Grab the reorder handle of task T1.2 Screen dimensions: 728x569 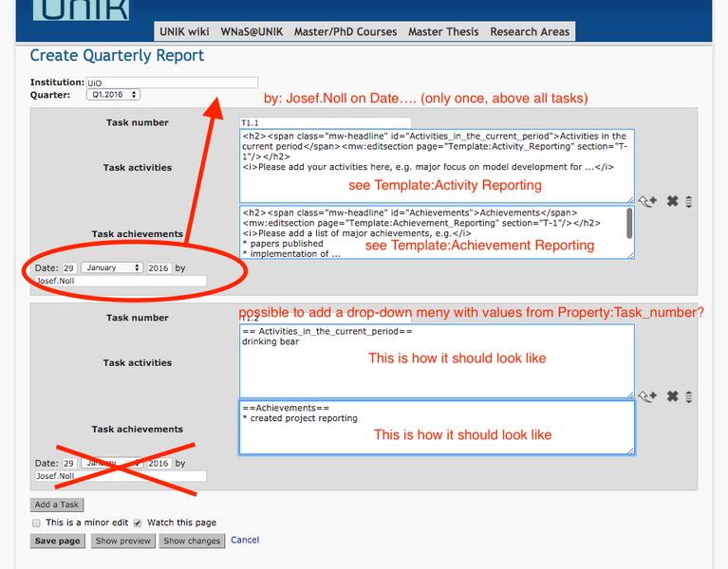(688, 397)
